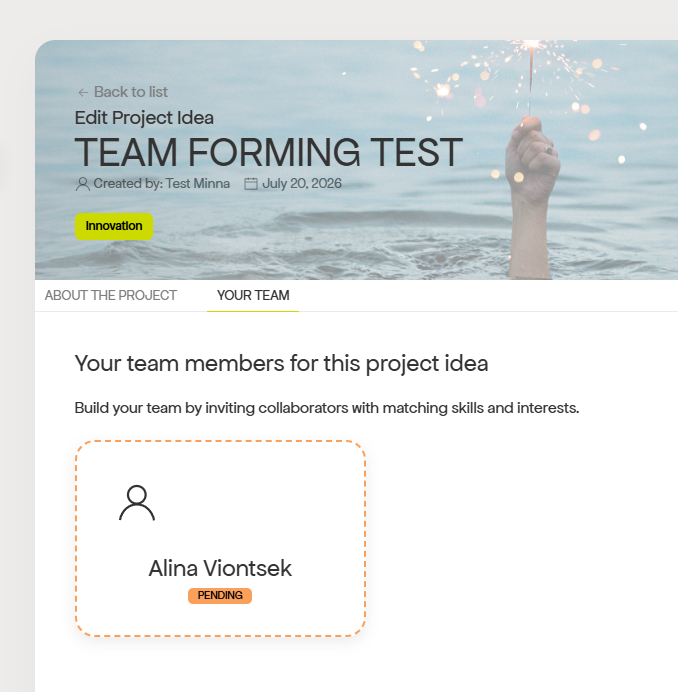Click the creator person icon
This screenshot has width=678, height=692.
[83, 184]
